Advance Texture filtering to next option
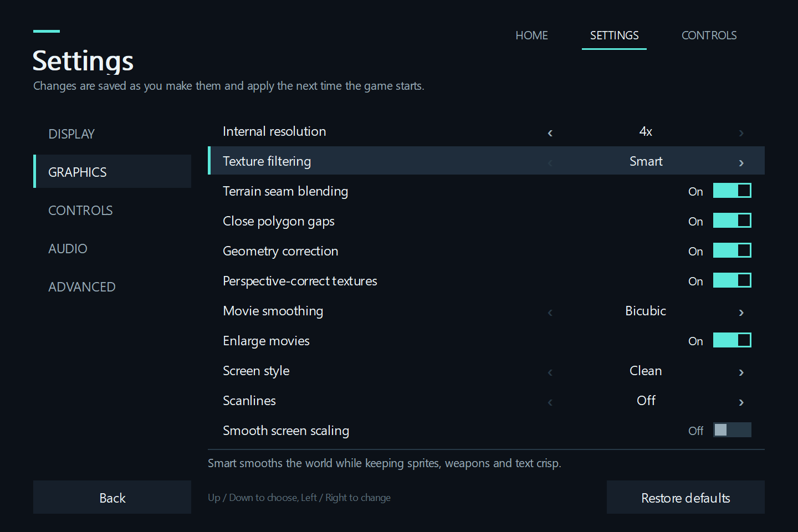This screenshot has height=532, width=798. 741,162
